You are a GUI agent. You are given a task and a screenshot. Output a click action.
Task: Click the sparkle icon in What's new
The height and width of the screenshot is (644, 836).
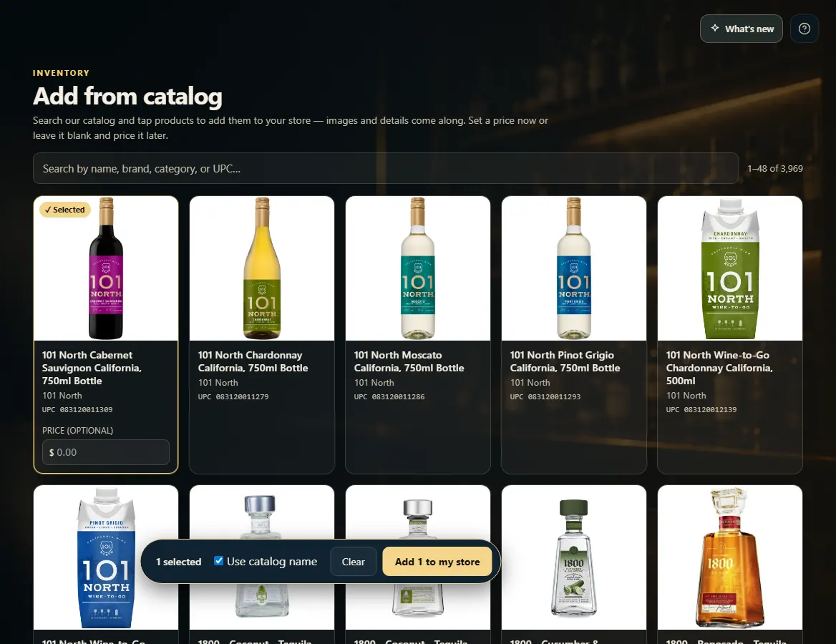click(715, 28)
